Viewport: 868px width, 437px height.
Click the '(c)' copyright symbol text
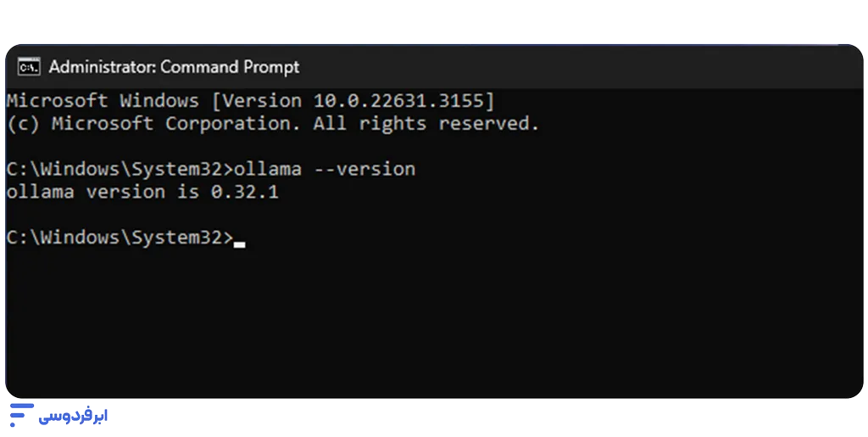tap(23, 124)
